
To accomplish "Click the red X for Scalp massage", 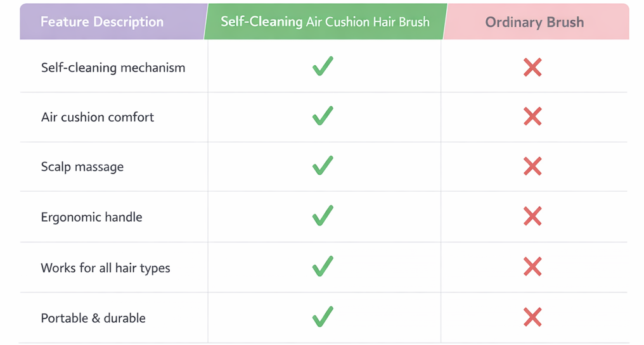I will 532,166.
